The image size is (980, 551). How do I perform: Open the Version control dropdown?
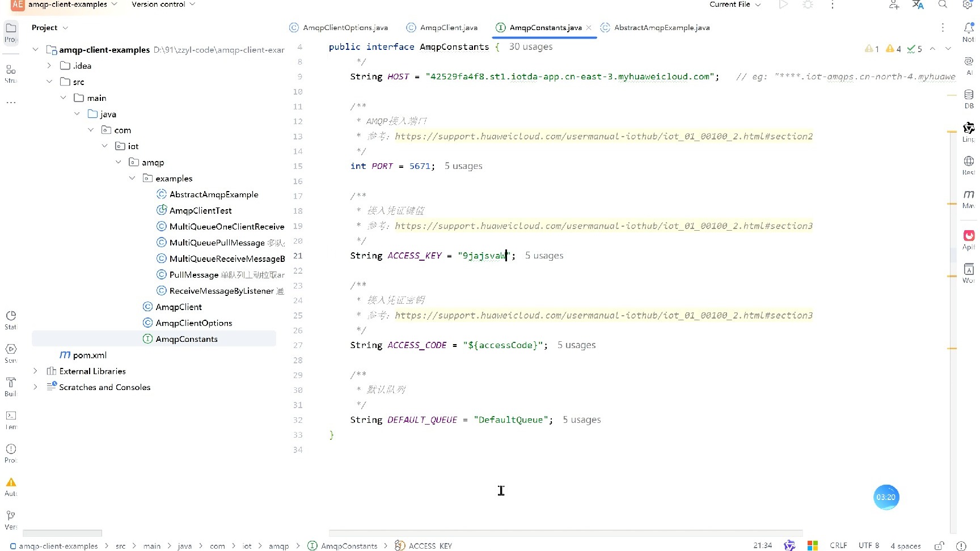click(163, 5)
